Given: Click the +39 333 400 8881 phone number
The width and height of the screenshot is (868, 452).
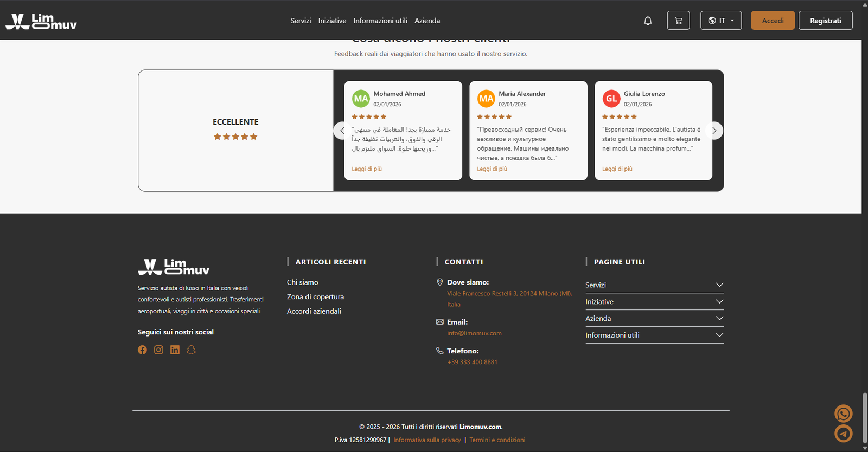Looking at the screenshot, I should click(472, 362).
